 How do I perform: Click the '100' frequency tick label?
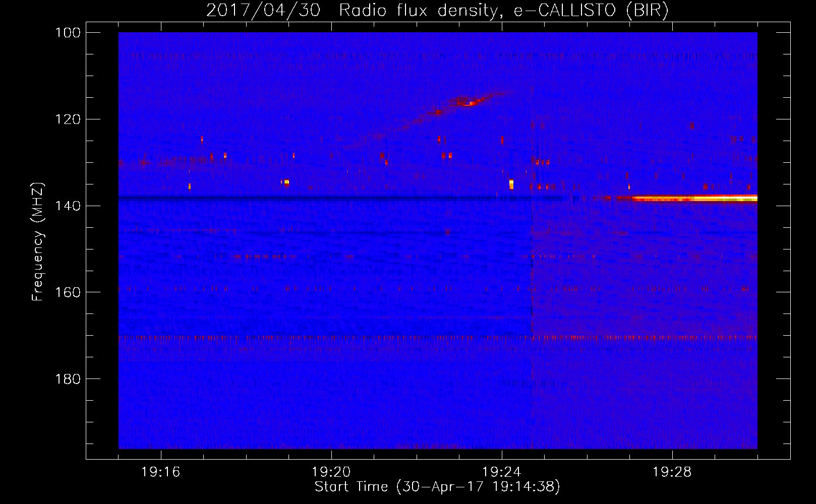(x=68, y=33)
